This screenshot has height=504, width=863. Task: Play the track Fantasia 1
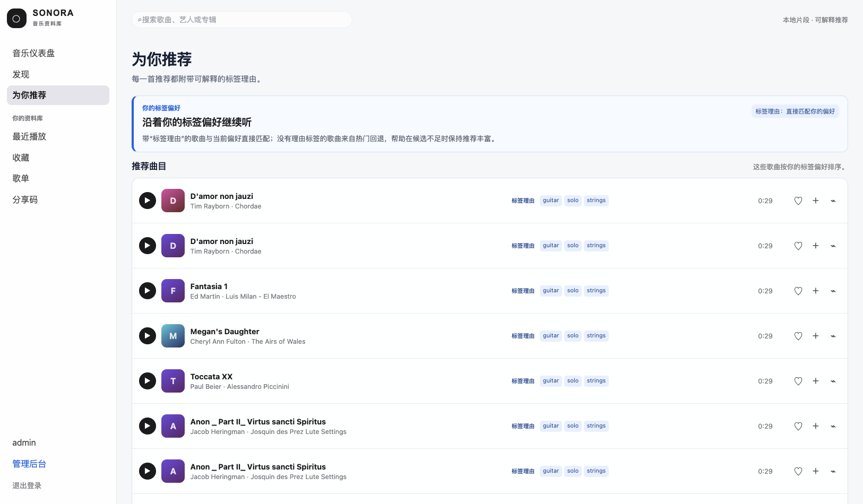tap(148, 291)
